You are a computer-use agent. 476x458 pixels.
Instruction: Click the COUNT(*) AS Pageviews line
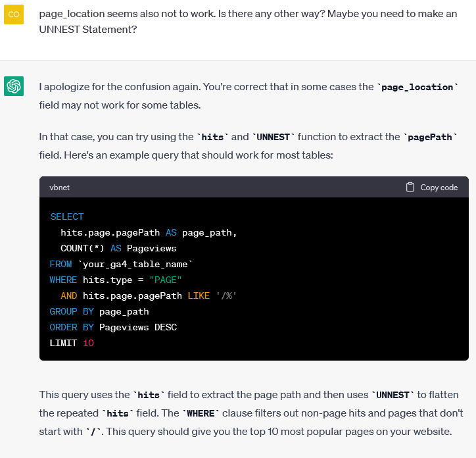[118, 248]
